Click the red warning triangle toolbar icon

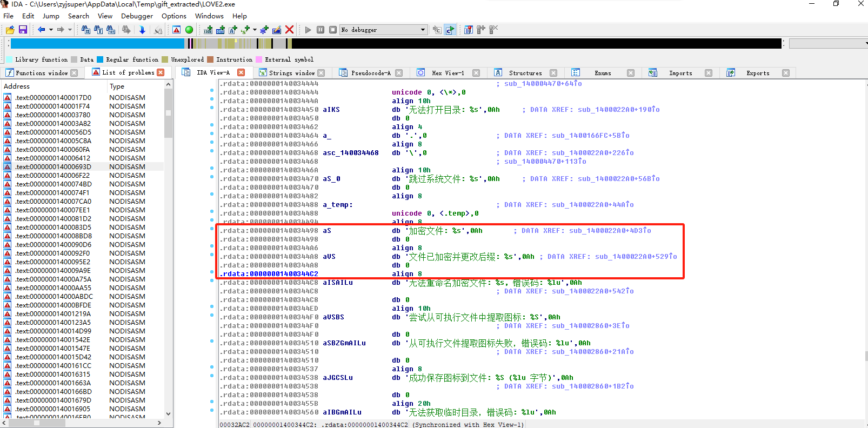[177, 30]
